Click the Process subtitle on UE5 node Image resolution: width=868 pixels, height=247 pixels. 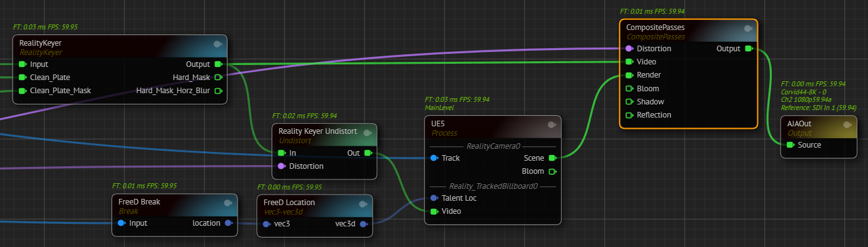[x=444, y=133]
